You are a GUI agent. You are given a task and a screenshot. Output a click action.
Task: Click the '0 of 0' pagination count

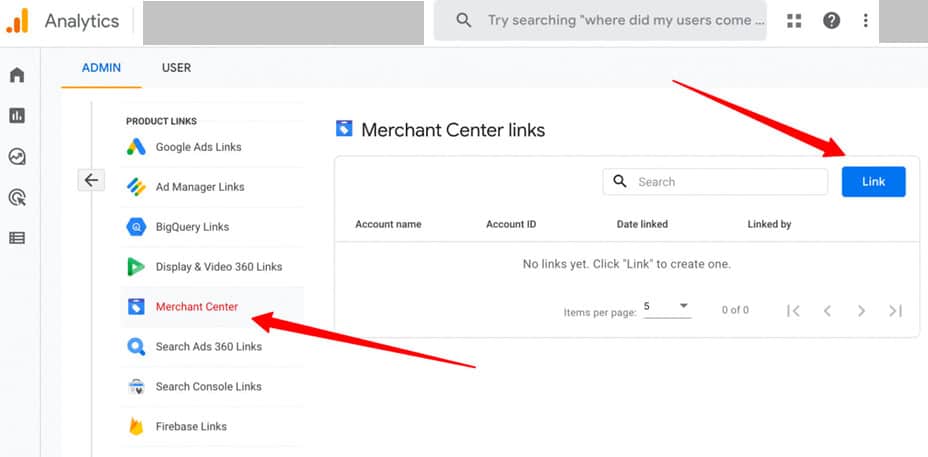pyautogui.click(x=735, y=310)
